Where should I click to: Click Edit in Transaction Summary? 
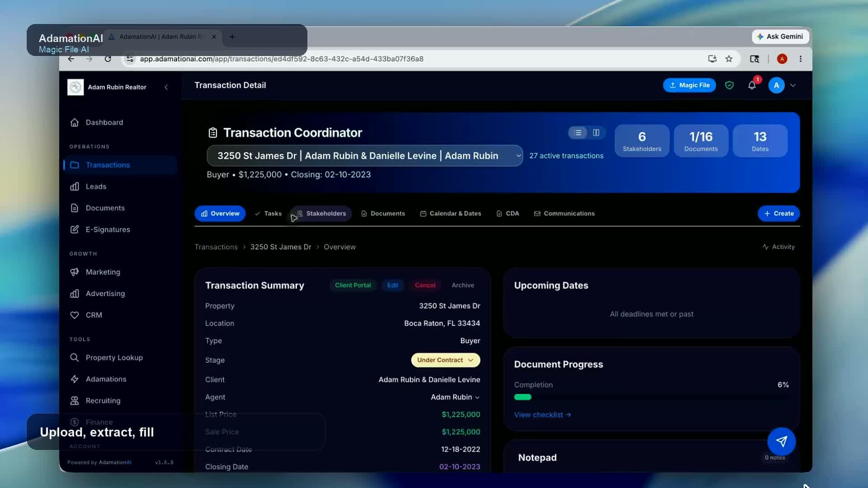(392, 285)
